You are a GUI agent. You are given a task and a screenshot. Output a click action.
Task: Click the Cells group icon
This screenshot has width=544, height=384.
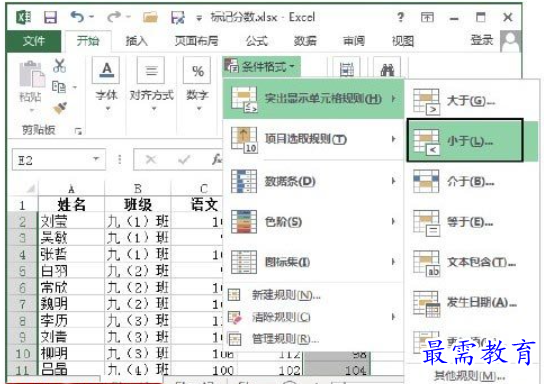[347, 69]
